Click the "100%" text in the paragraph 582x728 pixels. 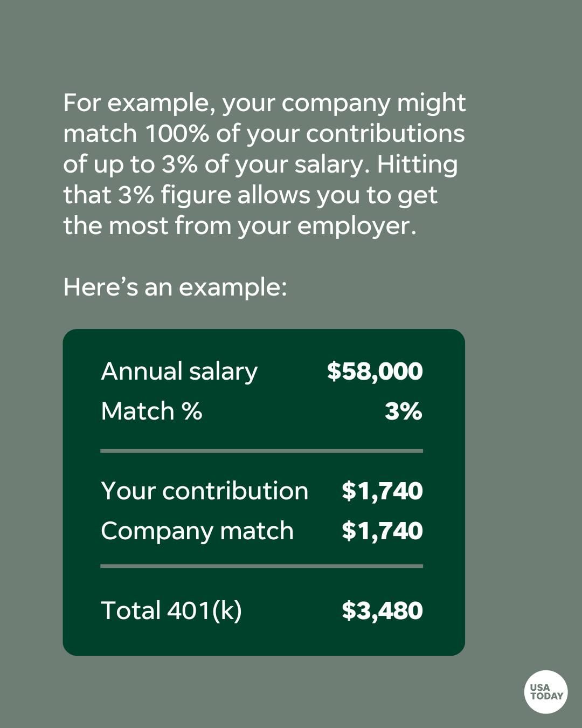[x=177, y=134]
